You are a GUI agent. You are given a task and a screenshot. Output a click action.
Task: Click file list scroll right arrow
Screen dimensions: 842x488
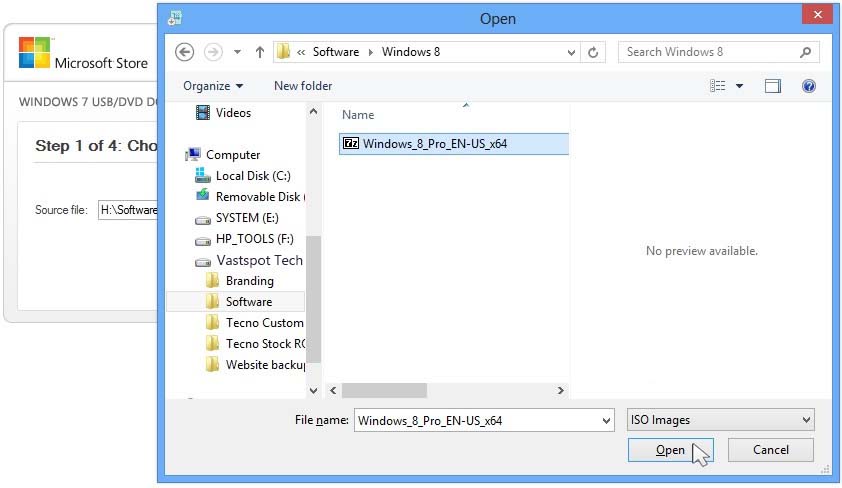(561, 390)
